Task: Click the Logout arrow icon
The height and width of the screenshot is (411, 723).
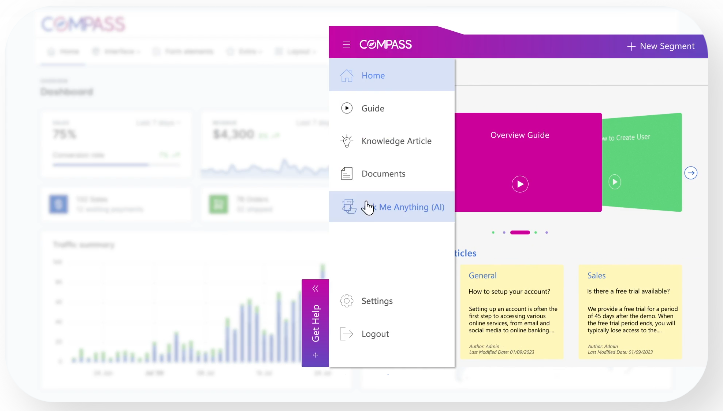Action: 346,334
